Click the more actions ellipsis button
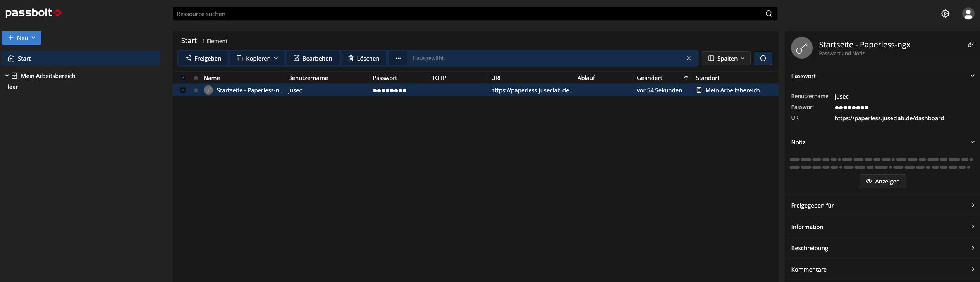 pyautogui.click(x=398, y=58)
